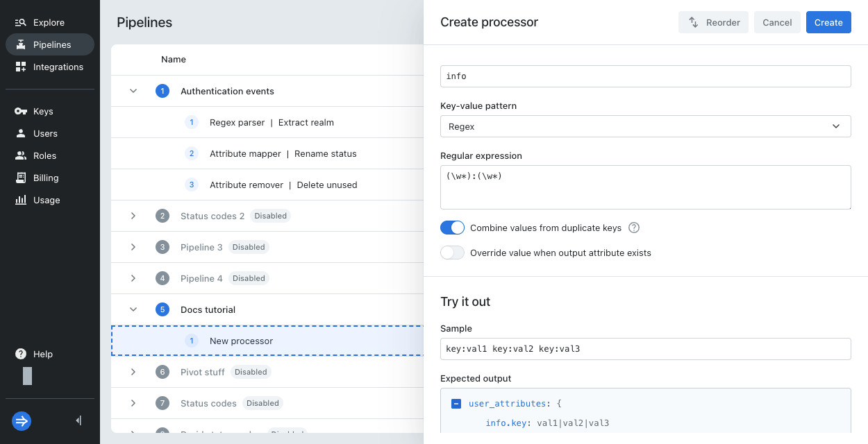
Task: Expand the Status codes 2 pipeline
Action: coord(133,216)
